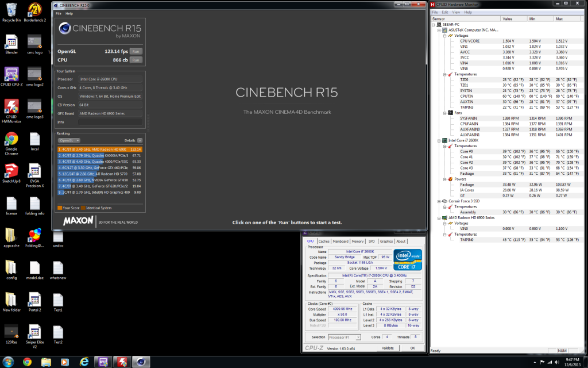
Task: Open the ranking Details arrow button
Action: (x=140, y=140)
